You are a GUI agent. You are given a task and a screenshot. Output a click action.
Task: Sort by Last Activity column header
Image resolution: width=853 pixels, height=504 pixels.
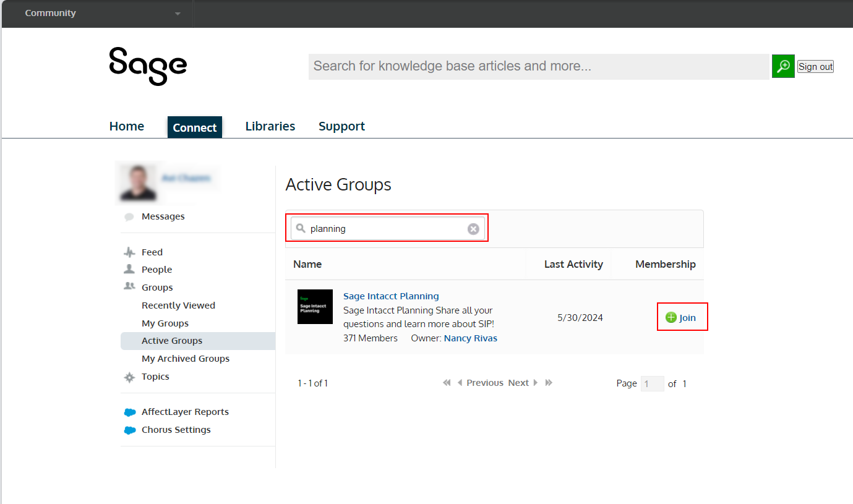click(x=573, y=264)
